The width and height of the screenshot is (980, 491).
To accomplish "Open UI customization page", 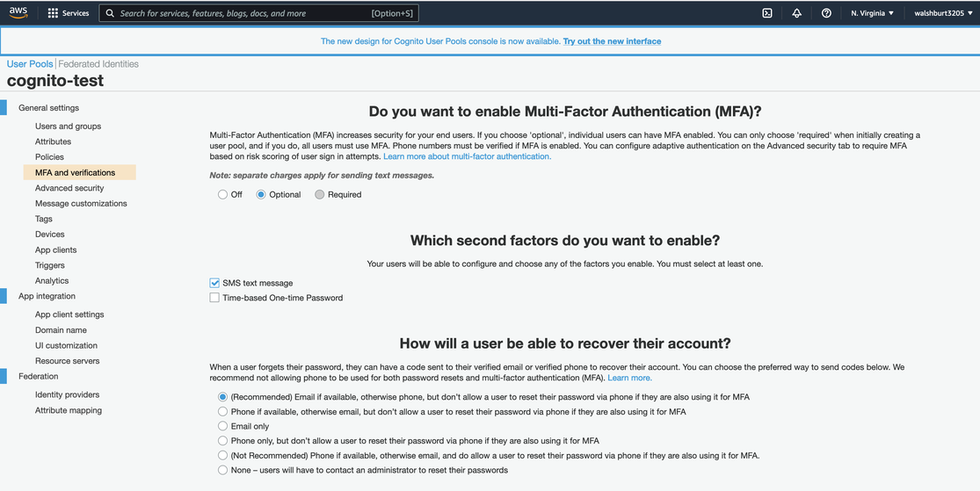I will (66, 345).
